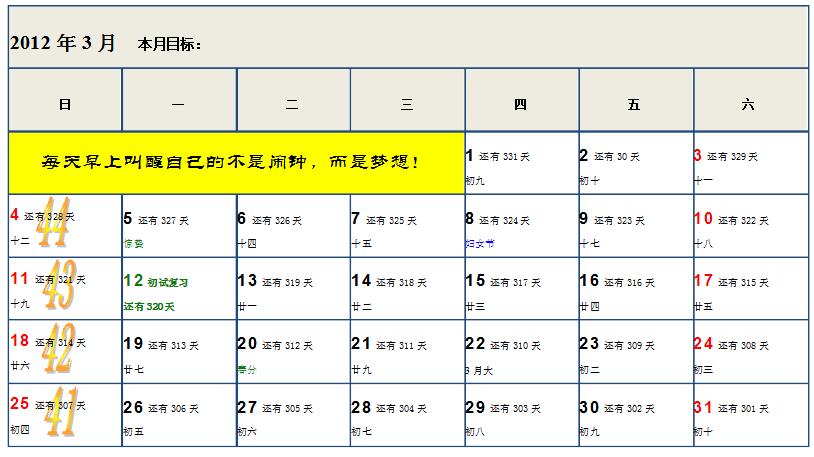
Task: Select the March 1 date cell
Action: (521, 162)
